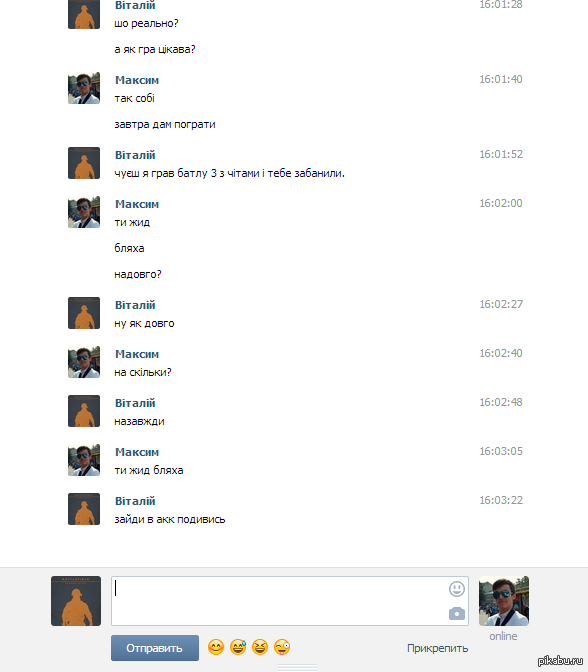Click Віталій's avatar next to 'назавжди'
588x672 pixels.
(84, 411)
